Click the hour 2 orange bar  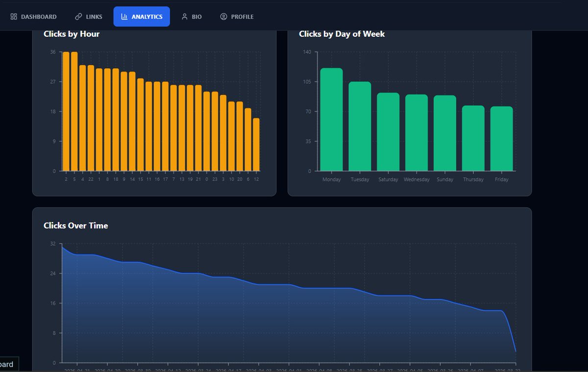[x=66, y=111]
